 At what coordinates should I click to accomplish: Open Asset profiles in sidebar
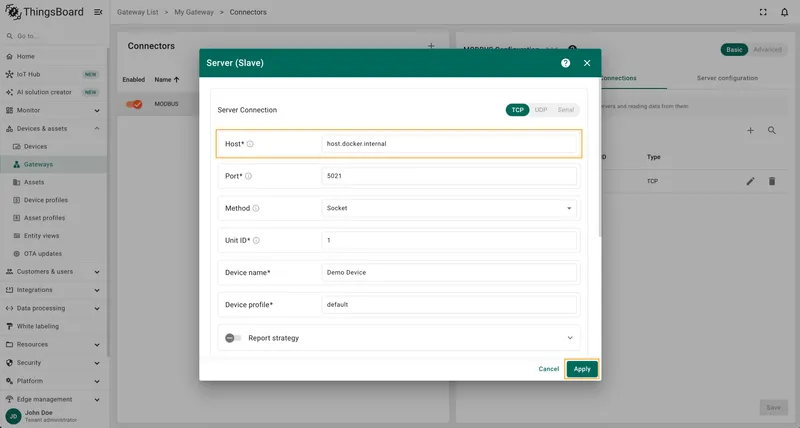click(x=54, y=218)
